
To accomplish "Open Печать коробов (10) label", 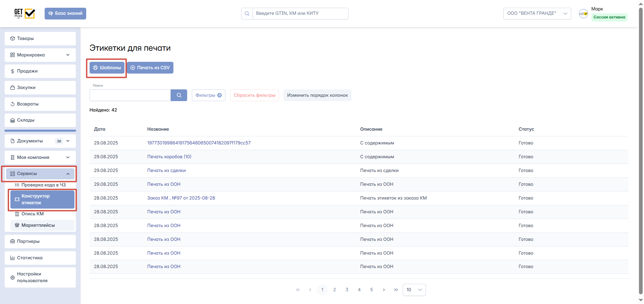I will [x=169, y=157].
